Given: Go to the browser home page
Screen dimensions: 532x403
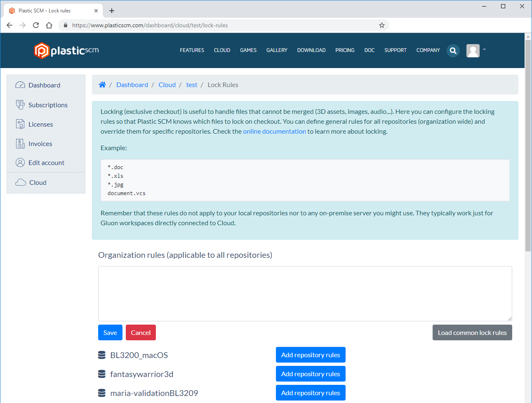Looking at the screenshot, I should coord(49,25).
